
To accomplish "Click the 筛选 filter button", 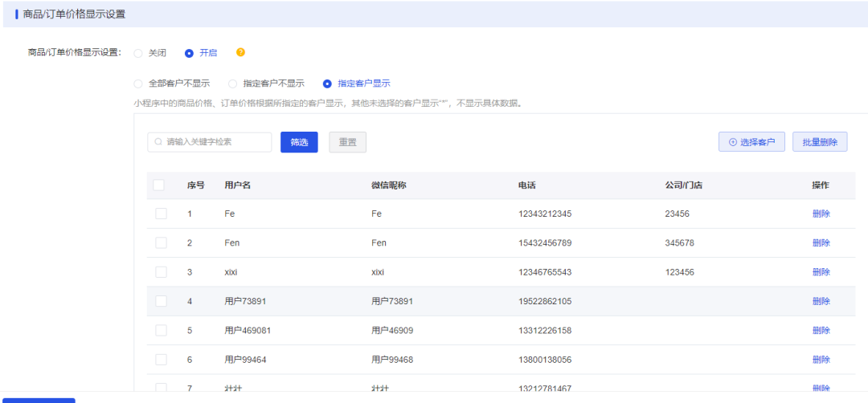I will point(299,142).
